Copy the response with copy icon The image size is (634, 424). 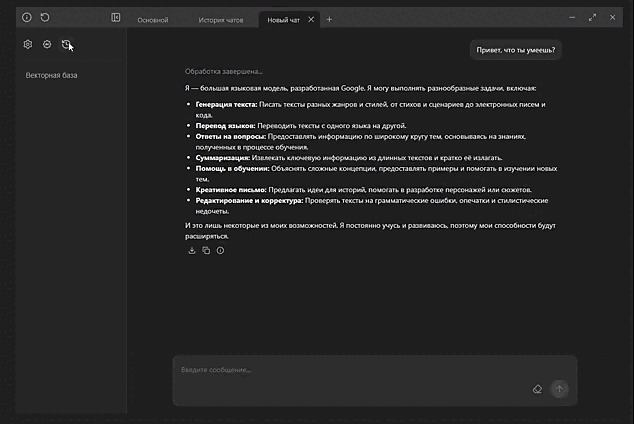(206, 251)
